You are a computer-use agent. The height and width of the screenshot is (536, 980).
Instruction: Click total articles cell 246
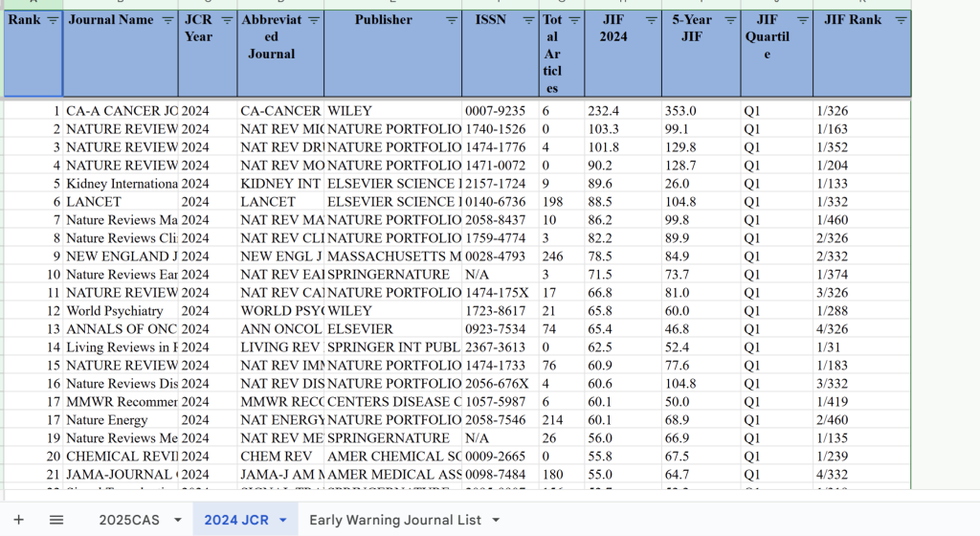click(561, 257)
